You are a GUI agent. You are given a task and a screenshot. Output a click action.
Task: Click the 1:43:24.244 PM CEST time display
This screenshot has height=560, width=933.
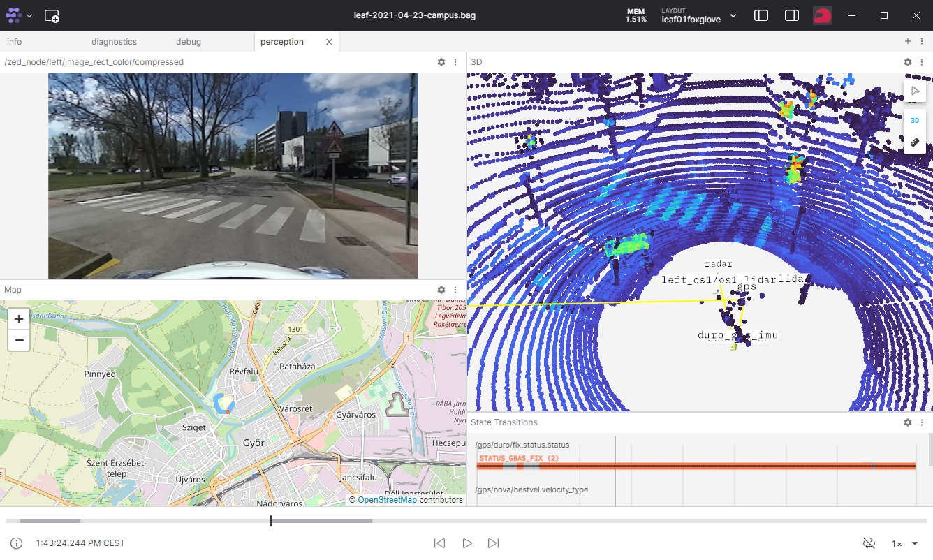pos(80,543)
